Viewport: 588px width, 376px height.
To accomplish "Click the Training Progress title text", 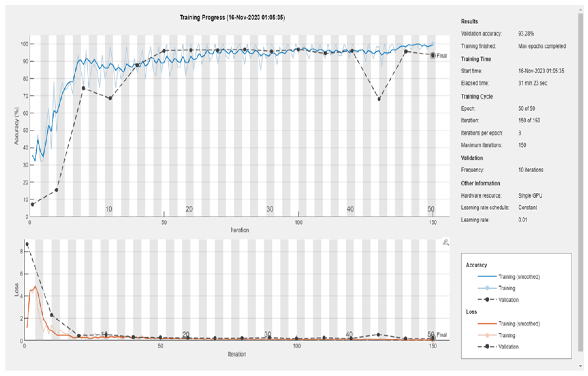I will pyautogui.click(x=232, y=18).
